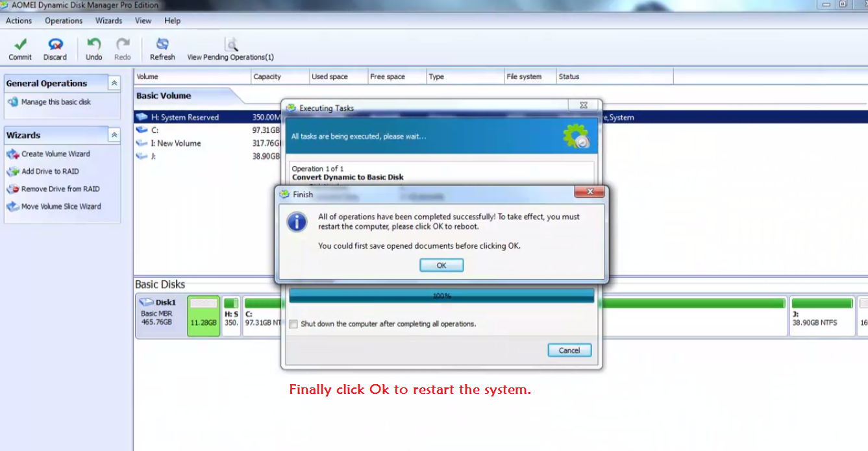Open View Pending Operations(1)
The width and height of the screenshot is (868, 451).
pos(230,49)
